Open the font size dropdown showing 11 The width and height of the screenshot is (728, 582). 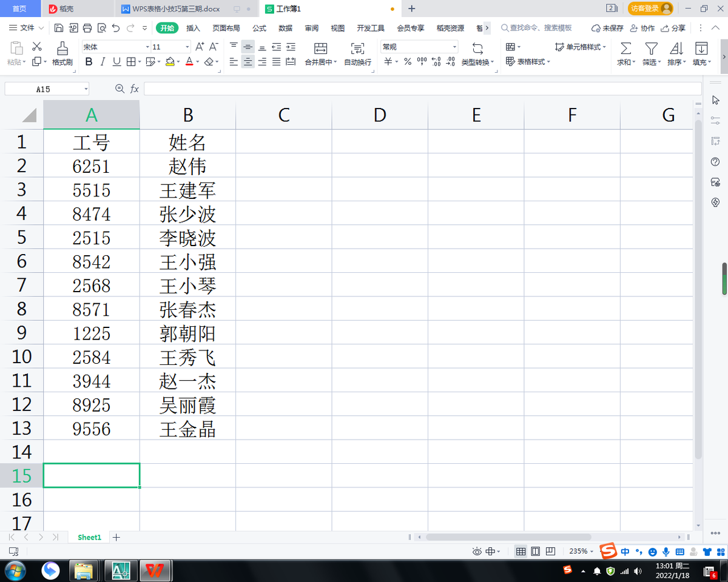(x=187, y=47)
